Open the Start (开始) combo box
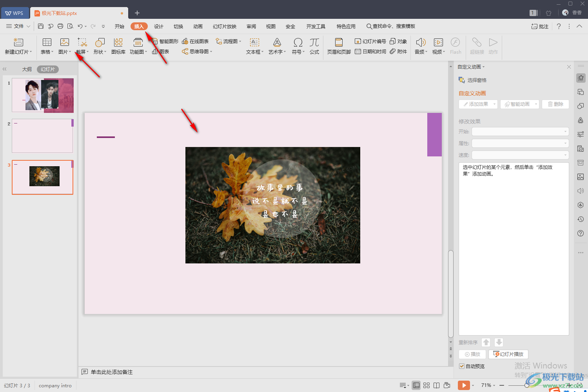This screenshot has height=392, width=588. (x=520, y=131)
